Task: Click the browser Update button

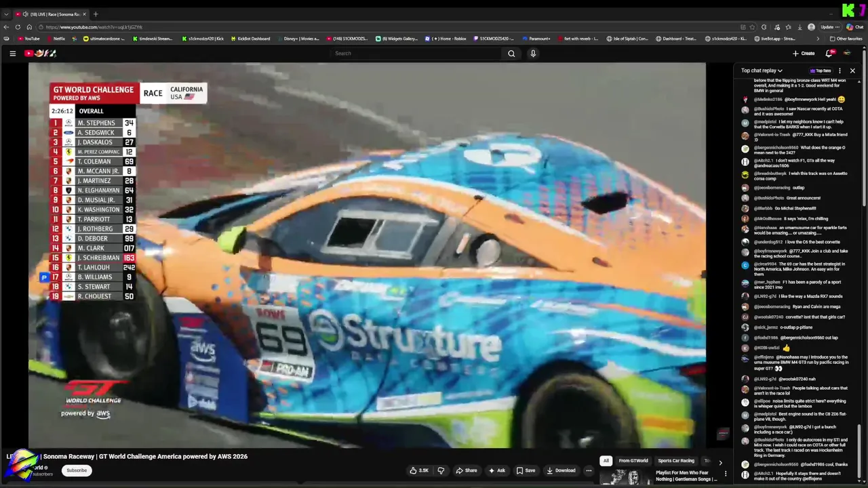Action: [x=829, y=27]
